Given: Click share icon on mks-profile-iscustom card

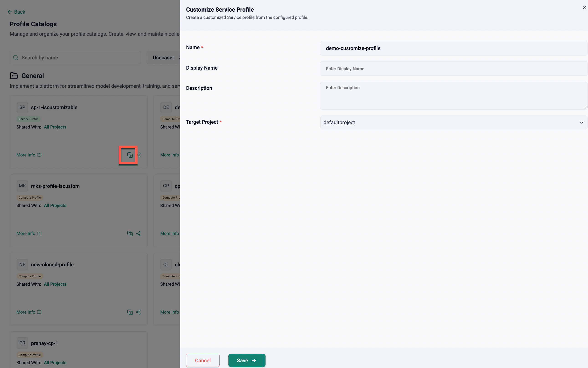Looking at the screenshot, I should click(138, 234).
